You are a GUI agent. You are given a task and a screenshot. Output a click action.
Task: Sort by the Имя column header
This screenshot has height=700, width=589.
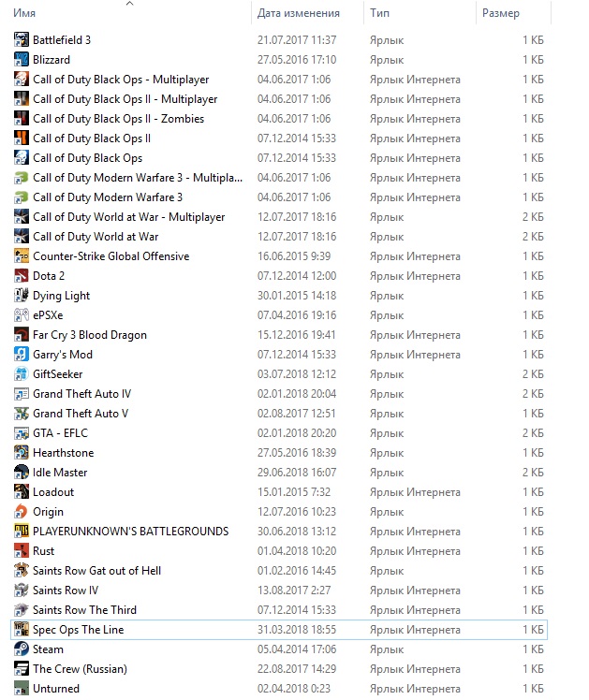24,13
